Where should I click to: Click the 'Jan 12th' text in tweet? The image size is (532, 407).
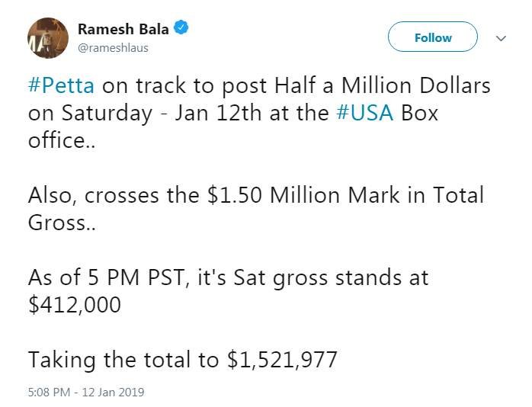[x=218, y=113]
